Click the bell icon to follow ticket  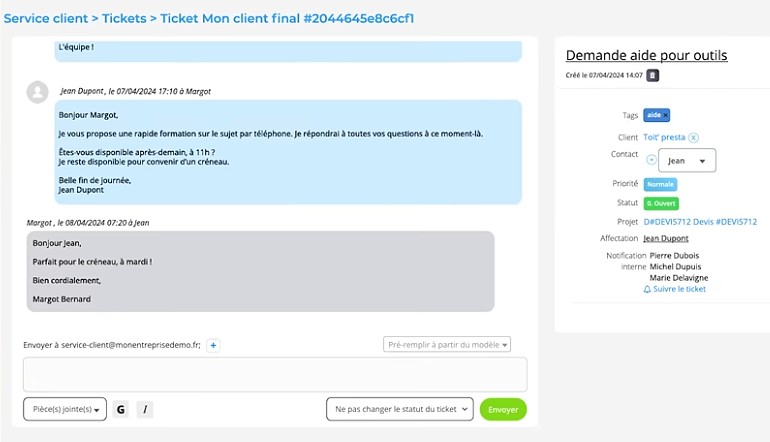(x=647, y=289)
